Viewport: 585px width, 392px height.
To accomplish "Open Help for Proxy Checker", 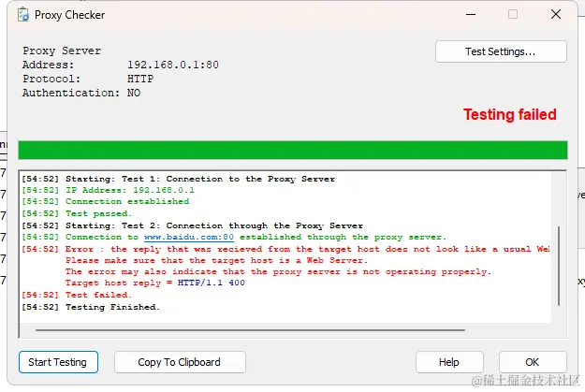I will 449,362.
